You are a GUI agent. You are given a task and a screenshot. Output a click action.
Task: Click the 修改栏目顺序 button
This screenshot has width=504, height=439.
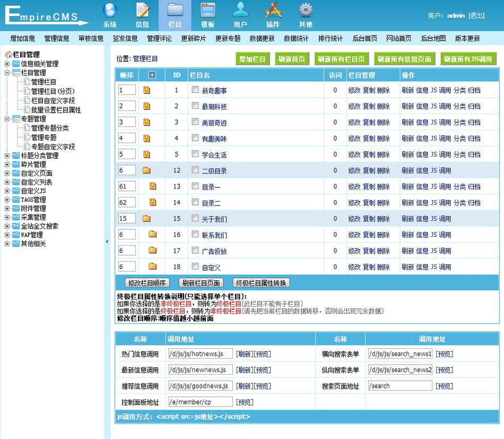pyautogui.click(x=147, y=283)
